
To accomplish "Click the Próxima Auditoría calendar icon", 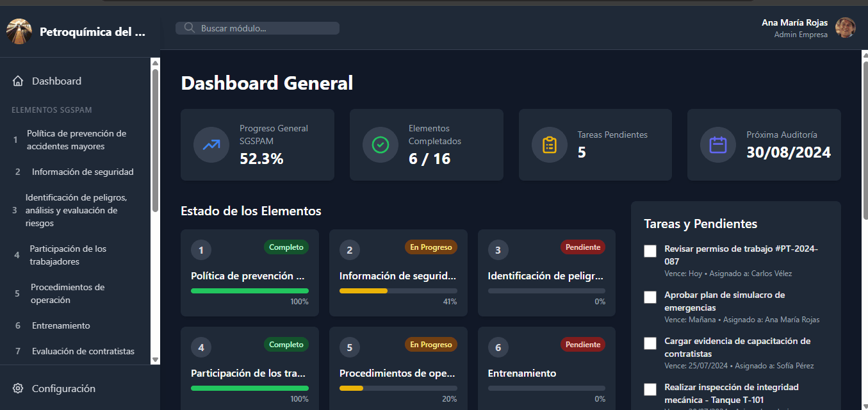I will click(718, 145).
